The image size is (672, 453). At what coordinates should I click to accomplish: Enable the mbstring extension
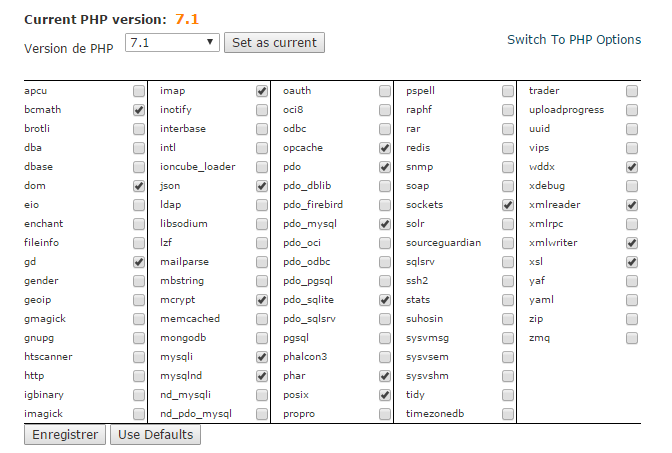[x=262, y=281]
